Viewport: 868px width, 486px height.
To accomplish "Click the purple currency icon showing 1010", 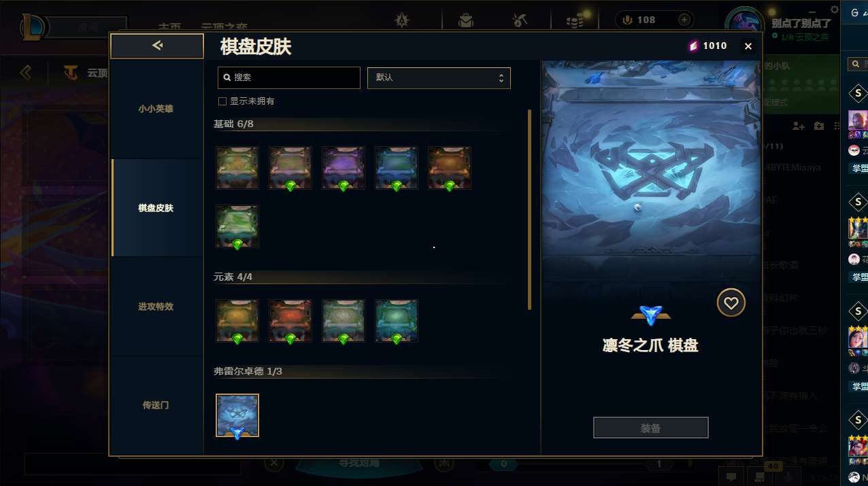I will pos(693,46).
